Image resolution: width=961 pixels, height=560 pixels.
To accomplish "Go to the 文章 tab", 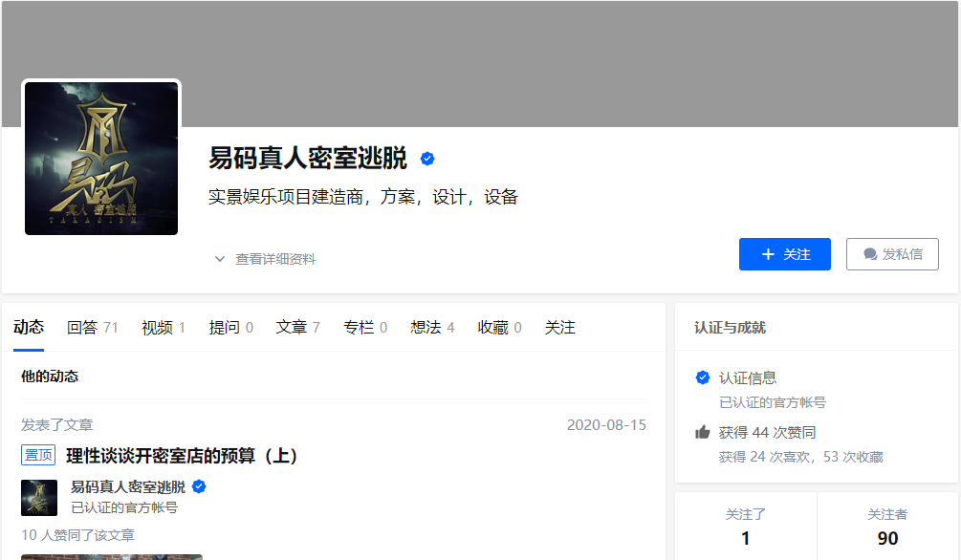I will pos(297,328).
